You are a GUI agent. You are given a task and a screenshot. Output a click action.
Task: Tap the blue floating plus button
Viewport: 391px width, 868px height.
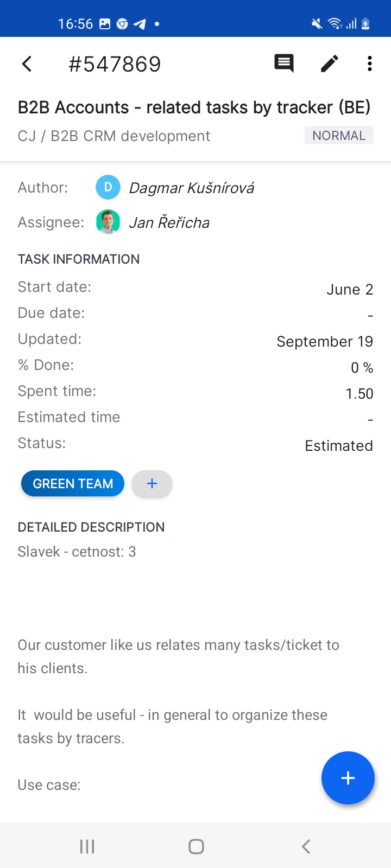348,778
